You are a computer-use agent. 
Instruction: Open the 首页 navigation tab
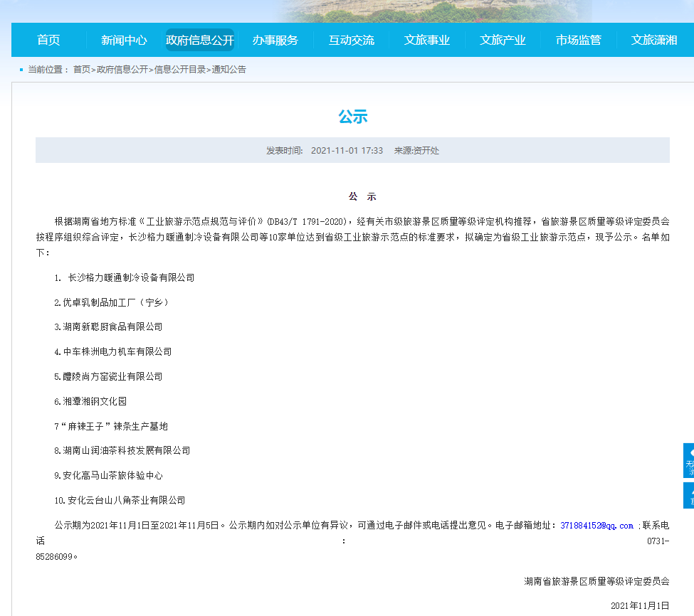[48, 41]
